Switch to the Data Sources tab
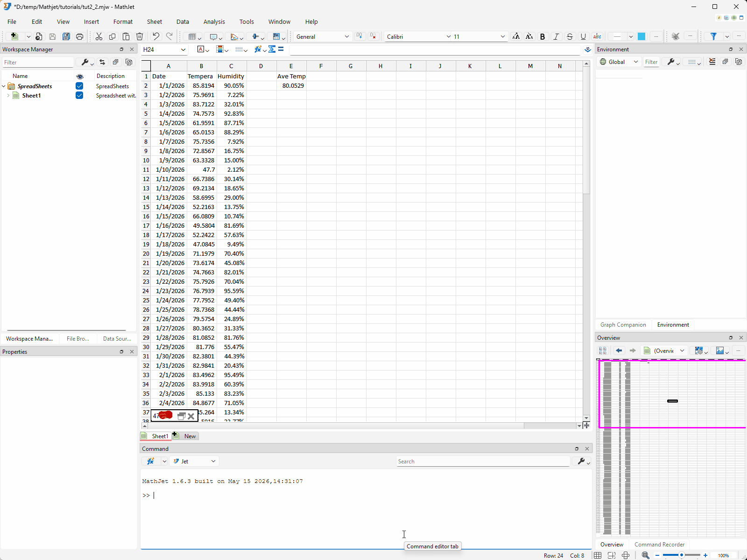The width and height of the screenshot is (747, 560). pyautogui.click(x=117, y=339)
